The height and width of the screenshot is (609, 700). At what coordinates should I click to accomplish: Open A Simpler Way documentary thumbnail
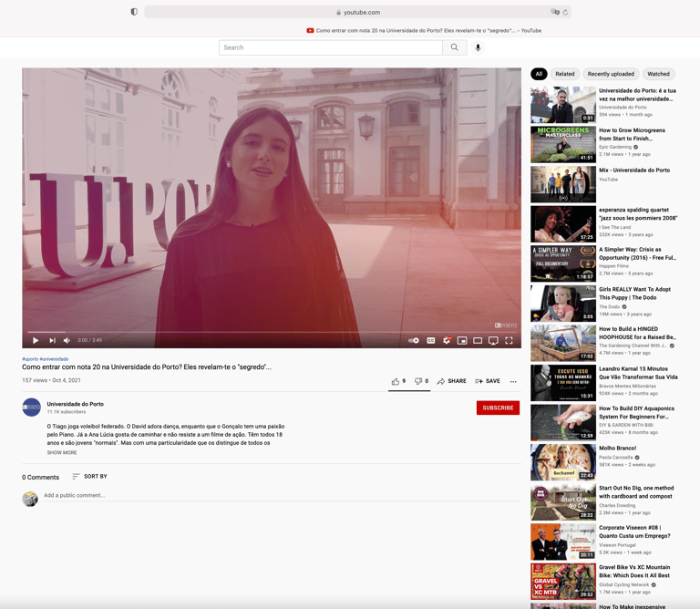pyautogui.click(x=563, y=263)
